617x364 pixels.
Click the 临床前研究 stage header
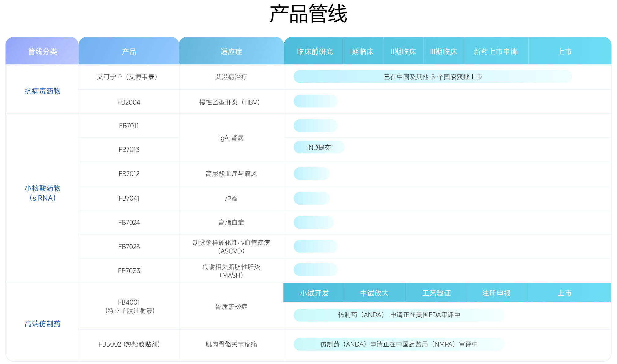[315, 51]
